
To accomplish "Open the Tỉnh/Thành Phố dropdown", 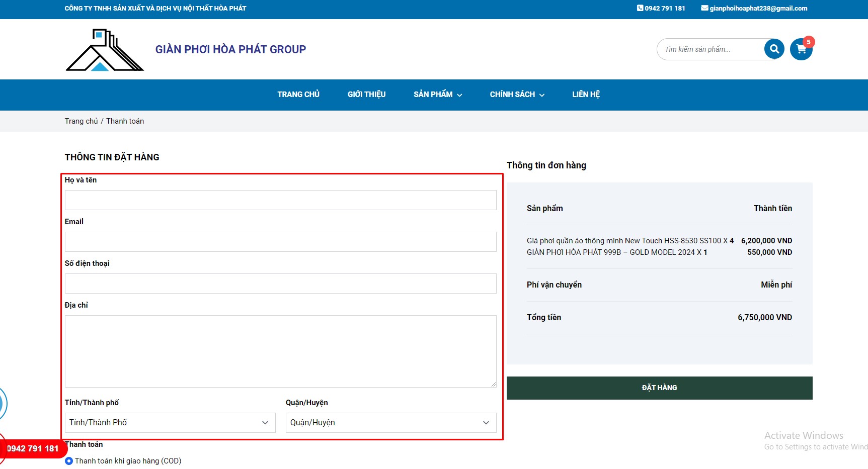I will [170, 423].
